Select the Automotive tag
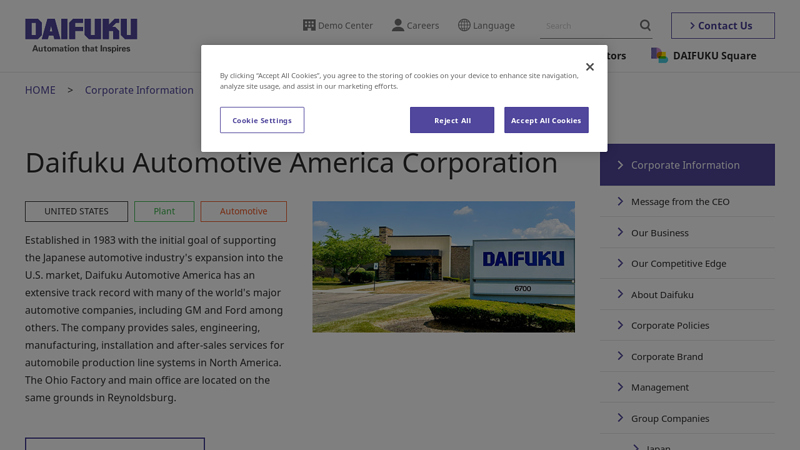This screenshot has width=800, height=450. pos(243,211)
